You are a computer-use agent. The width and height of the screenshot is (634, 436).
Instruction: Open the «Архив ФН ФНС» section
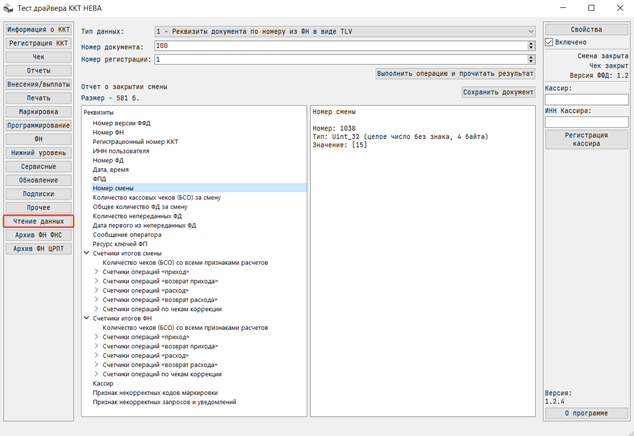click(x=38, y=235)
